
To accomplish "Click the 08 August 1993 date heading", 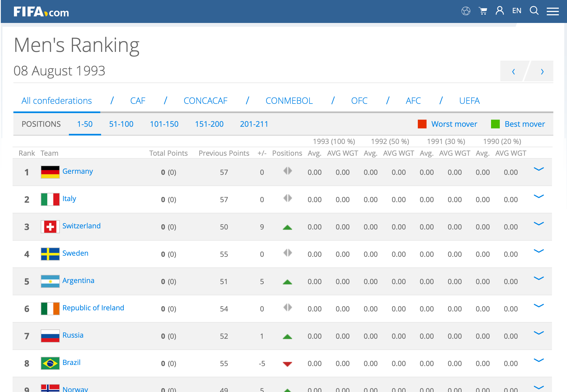I will point(59,71).
